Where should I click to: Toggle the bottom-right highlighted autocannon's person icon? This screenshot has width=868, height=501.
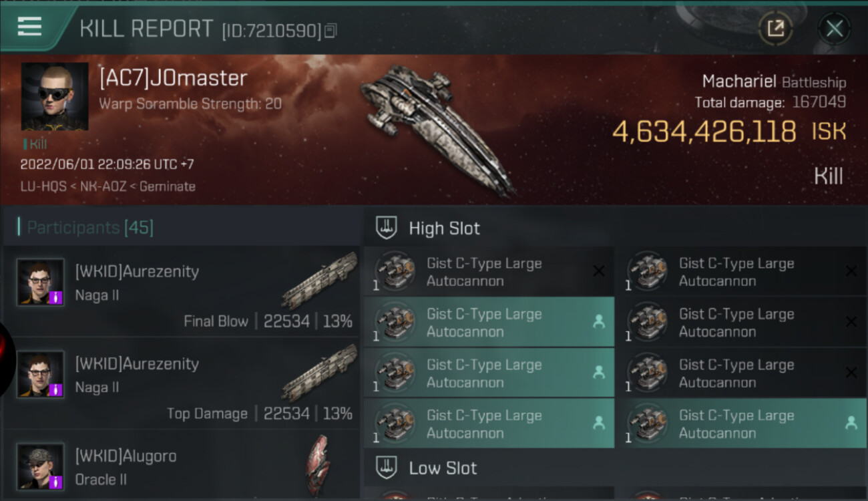tap(851, 423)
